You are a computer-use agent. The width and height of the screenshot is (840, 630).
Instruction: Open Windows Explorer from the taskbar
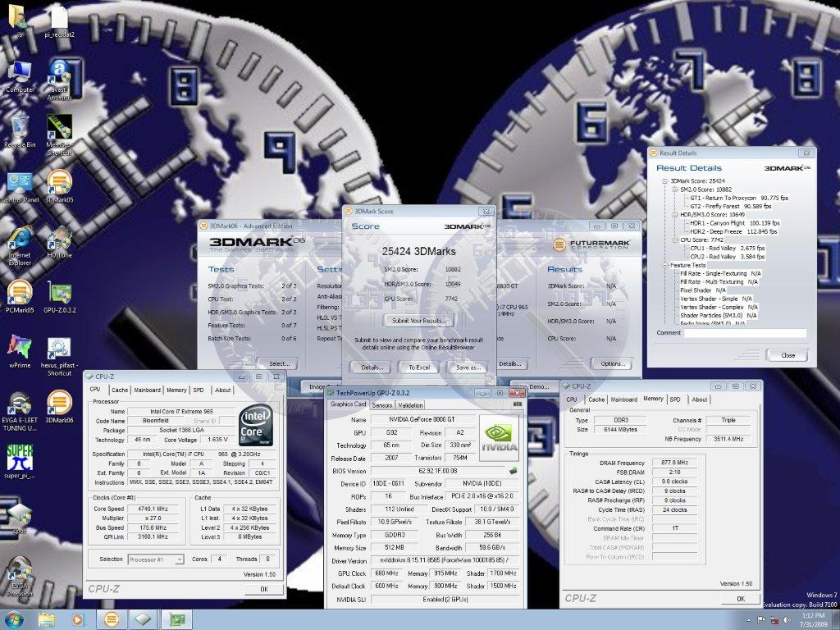tap(47, 620)
